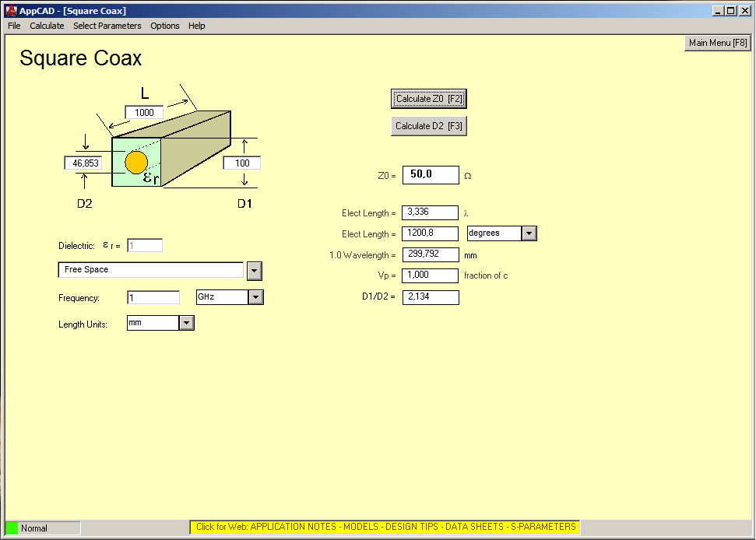
Task: Click the length L field showing 1000
Action: coord(144,113)
